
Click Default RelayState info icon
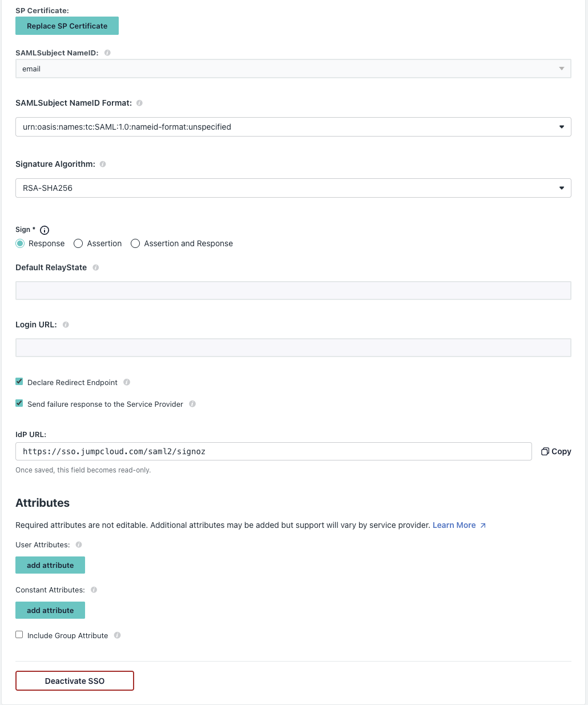click(95, 267)
